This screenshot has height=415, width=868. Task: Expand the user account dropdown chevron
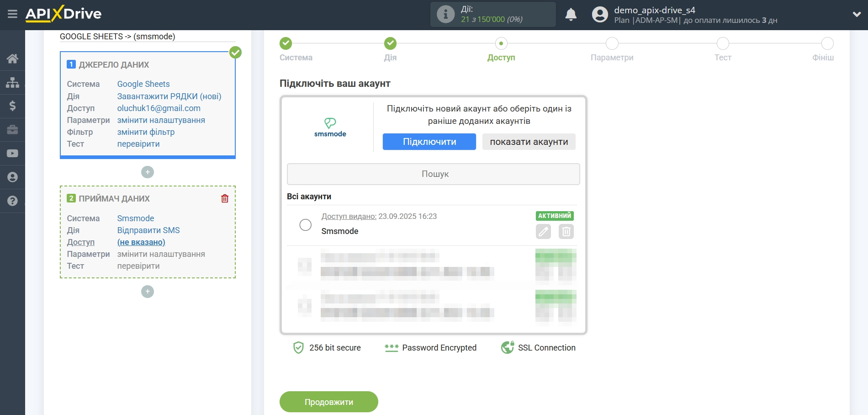(x=857, y=15)
